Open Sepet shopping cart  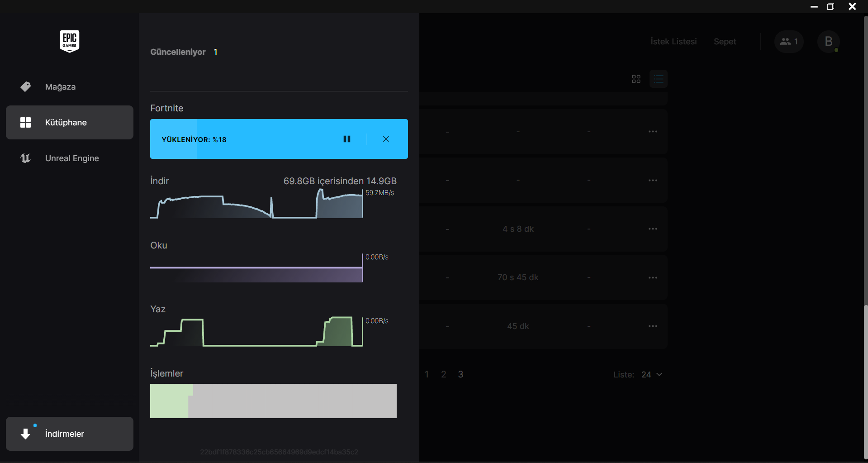point(725,42)
